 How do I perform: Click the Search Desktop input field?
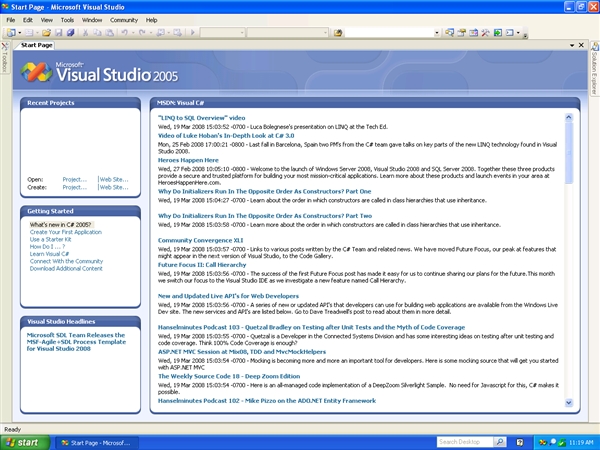465,442
